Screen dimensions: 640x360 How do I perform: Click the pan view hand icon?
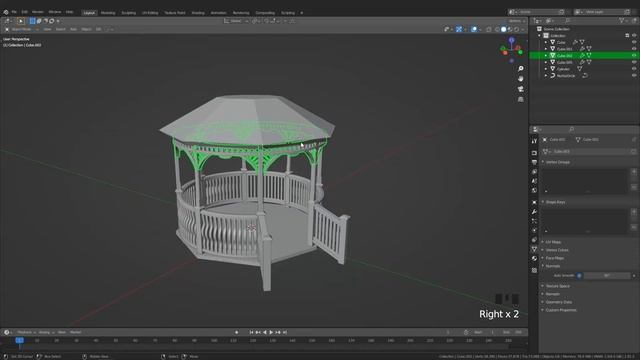coord(520,78)
